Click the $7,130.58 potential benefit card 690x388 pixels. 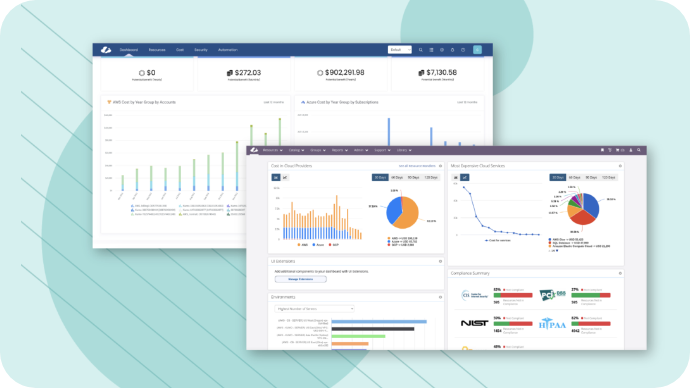pos(438,74)
